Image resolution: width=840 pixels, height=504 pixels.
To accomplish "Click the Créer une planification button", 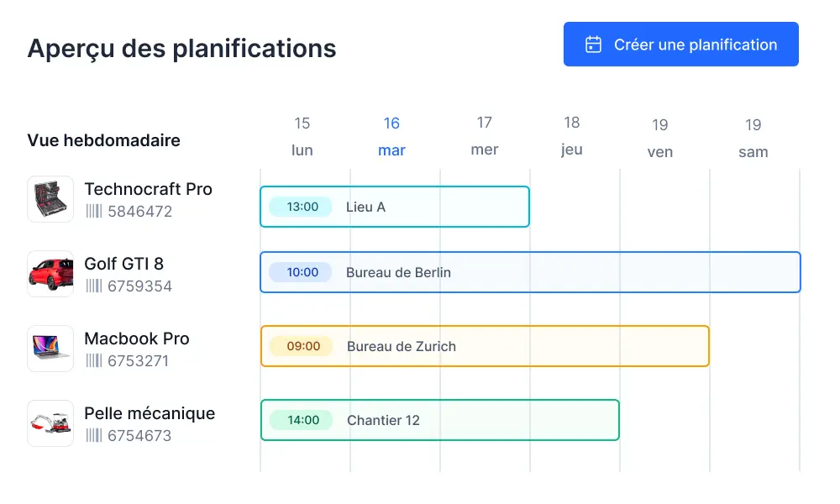I will tap(680, 44).
